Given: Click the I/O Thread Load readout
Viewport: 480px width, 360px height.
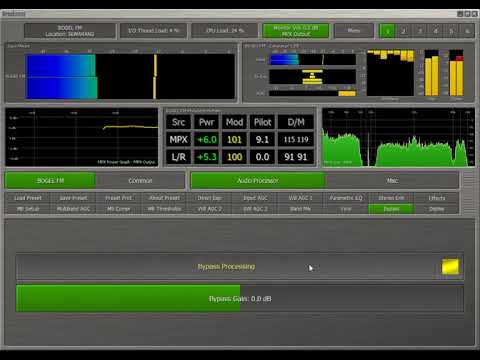Looking at the screenshot, I should pyautogui.click(x=153, y=31).
